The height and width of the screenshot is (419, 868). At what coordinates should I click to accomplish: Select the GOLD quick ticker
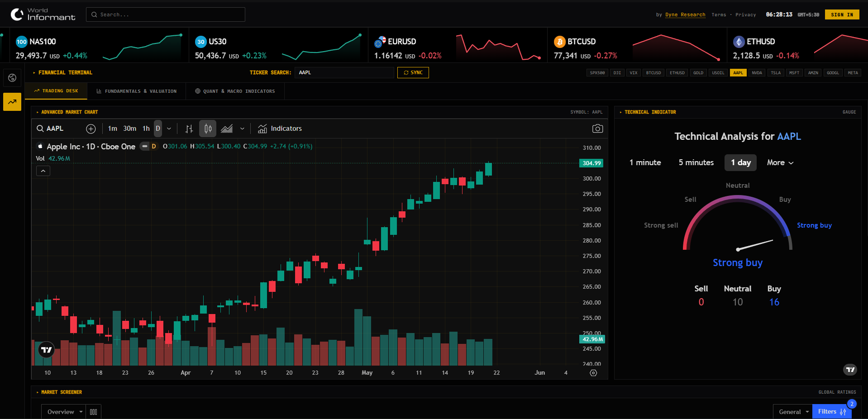(698, 73)
